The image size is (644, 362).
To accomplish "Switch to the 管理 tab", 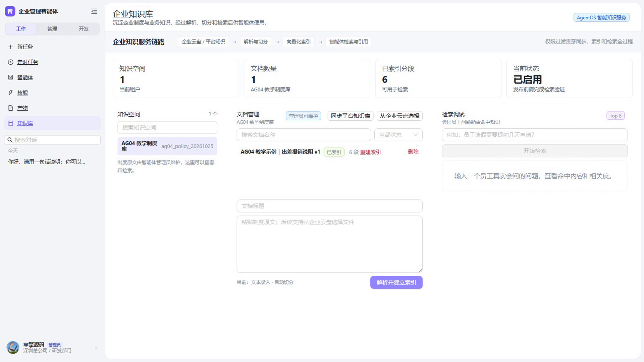I will pyautogui.click(x=52, y=29).
